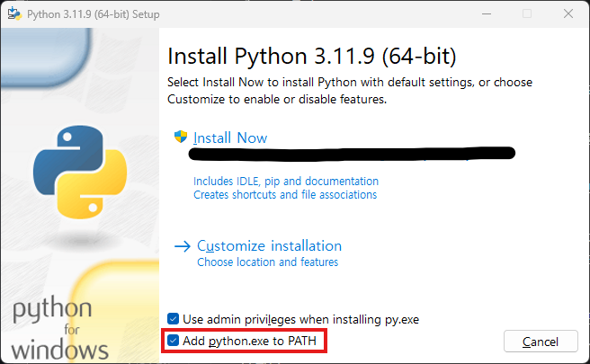This screenshot has height=364, width=590.
Task: Click 'Python 3.11.9 (64-bit) Setup' title text
Action: tap(94, 14)
